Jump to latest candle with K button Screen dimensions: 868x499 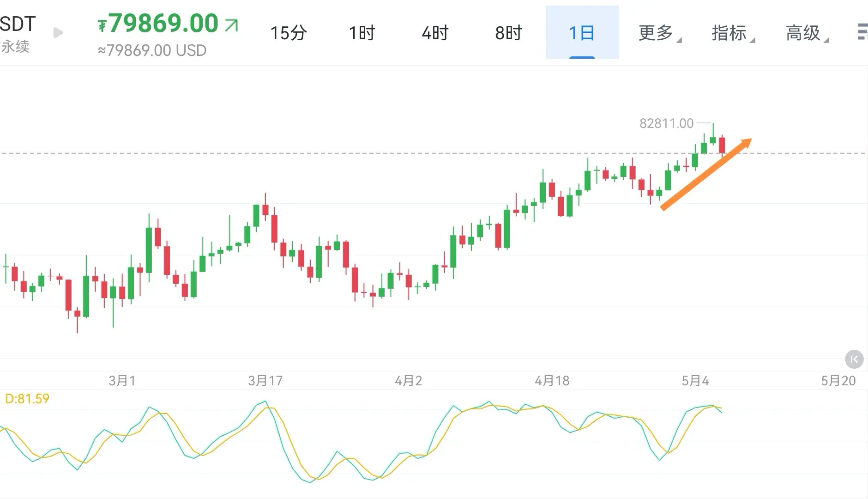point(854,359)
